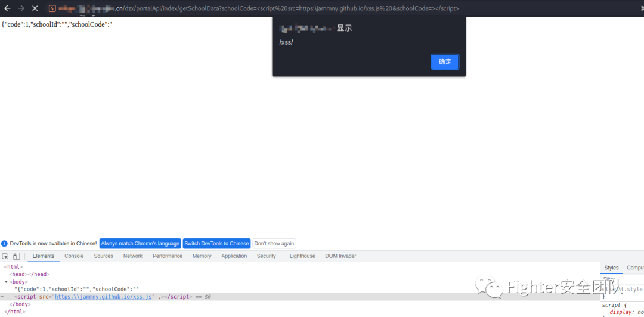This screenshot has height=317, width=644.
Task: Collapse the body element node
Action: [x=6, y=282]
